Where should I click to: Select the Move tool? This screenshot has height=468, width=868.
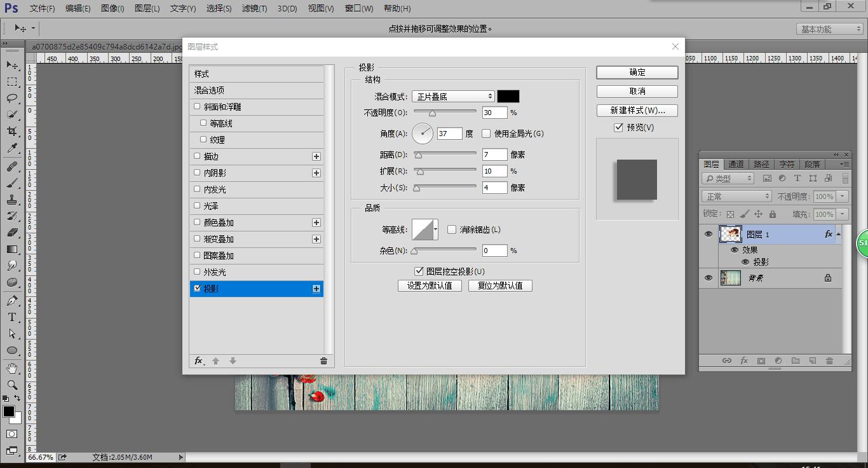coord(11,65)
